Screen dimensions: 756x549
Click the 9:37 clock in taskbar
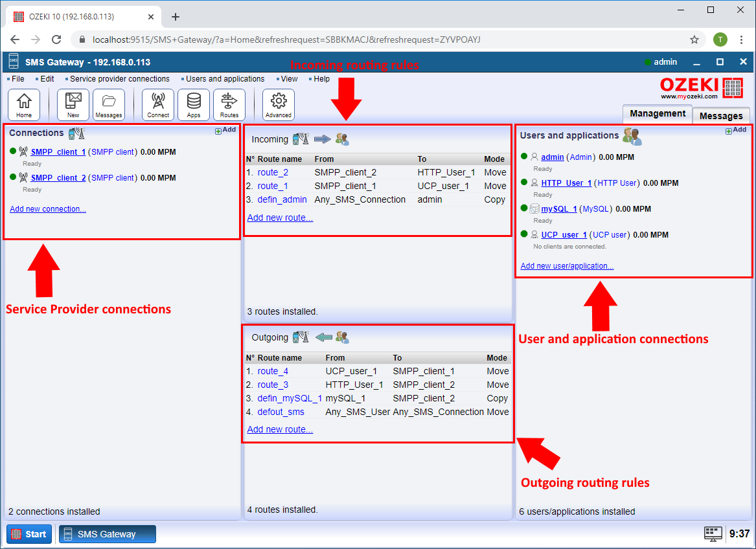coord(739,533)
